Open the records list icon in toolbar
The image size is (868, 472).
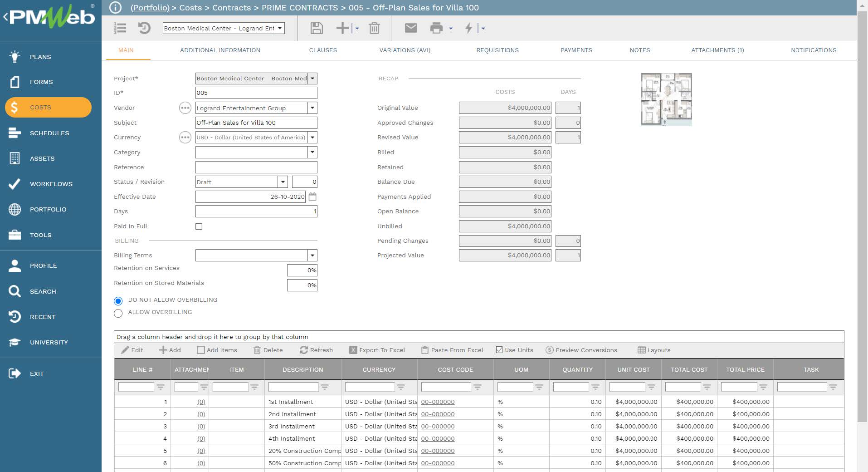[x=120, y=28]
